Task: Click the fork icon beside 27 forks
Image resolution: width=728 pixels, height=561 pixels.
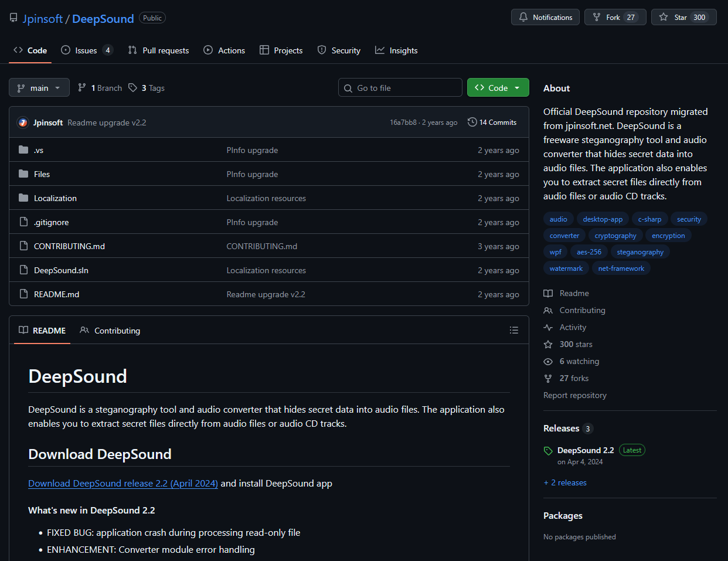Action: 548,378
